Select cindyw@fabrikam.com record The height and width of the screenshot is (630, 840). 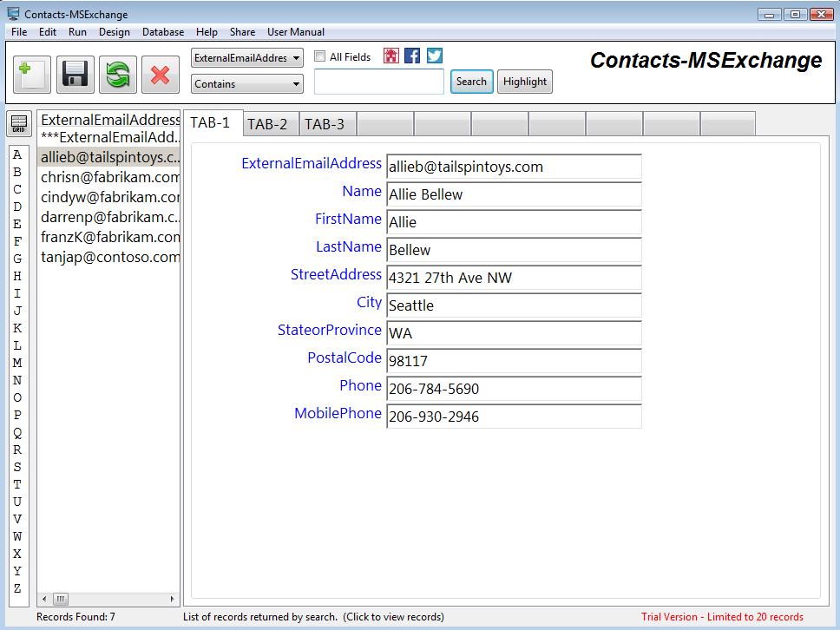(109, 197)
